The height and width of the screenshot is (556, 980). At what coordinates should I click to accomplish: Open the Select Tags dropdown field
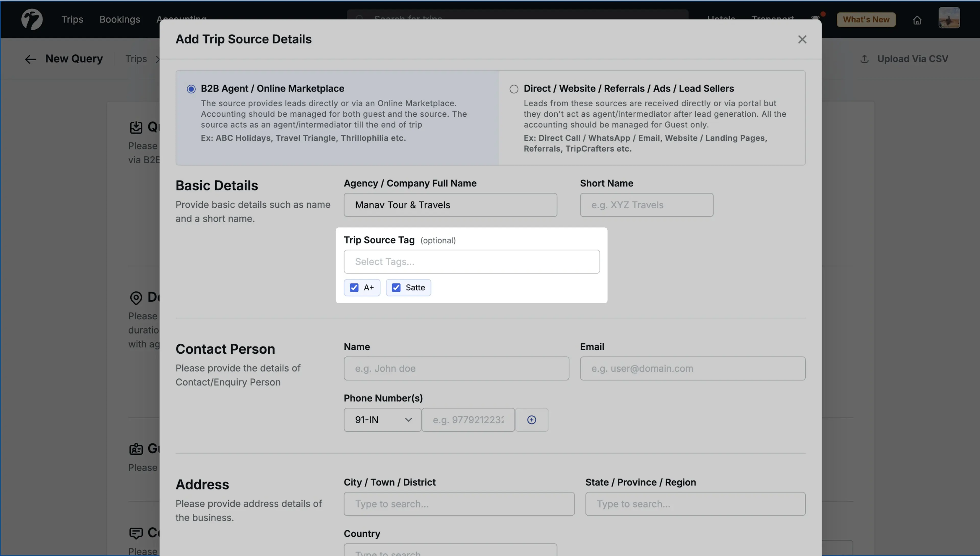click(x=471, y=262)
